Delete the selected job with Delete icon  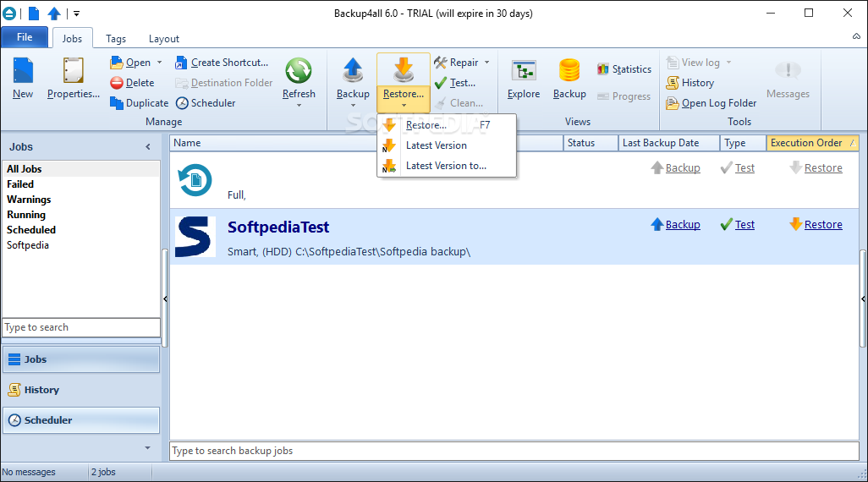(x=116, y=83)
